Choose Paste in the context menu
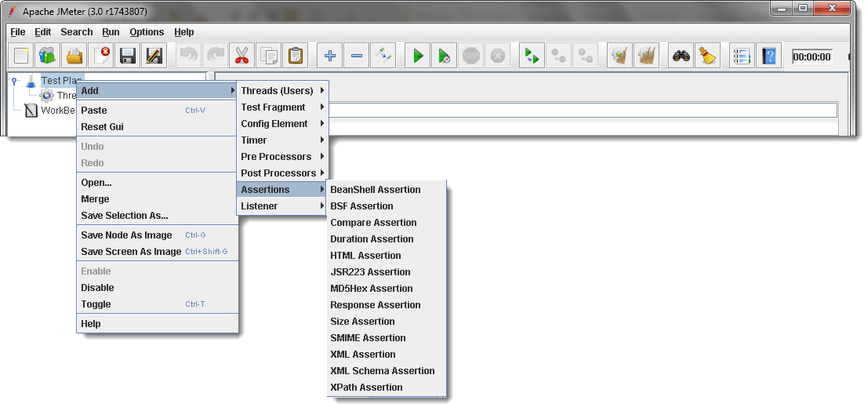The image size is (868, 404). click(x=158, y=111)
